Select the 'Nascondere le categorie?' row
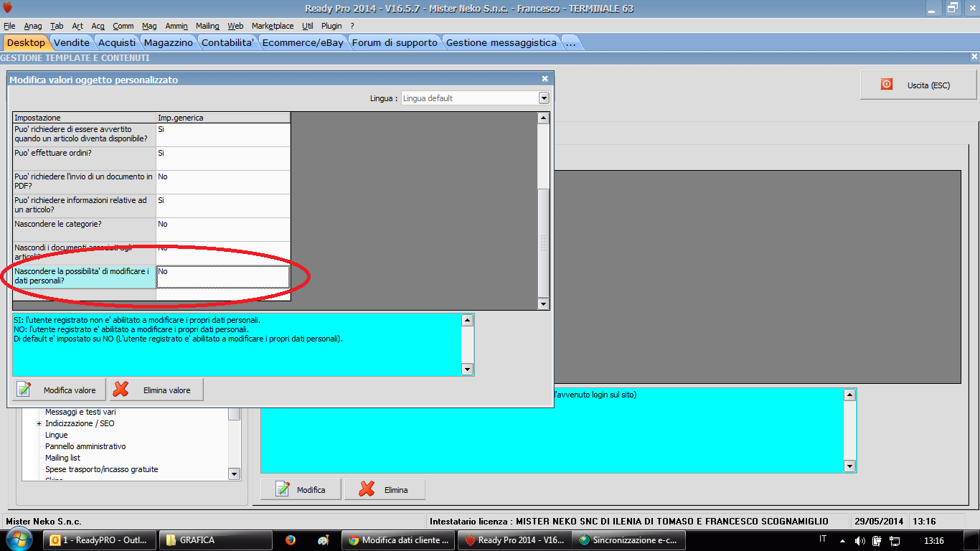This screenshot has width=980, height=551. click(151, 230)
